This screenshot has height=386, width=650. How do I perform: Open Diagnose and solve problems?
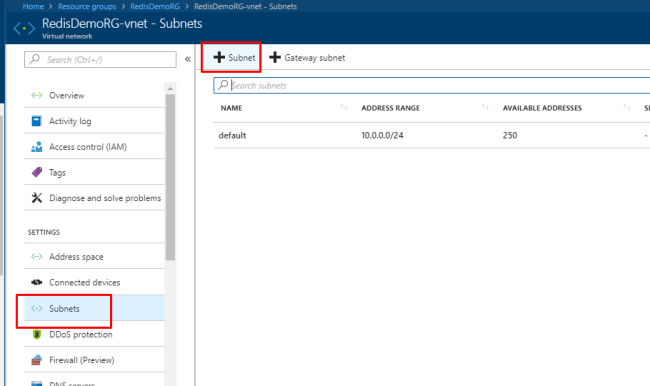94,198
